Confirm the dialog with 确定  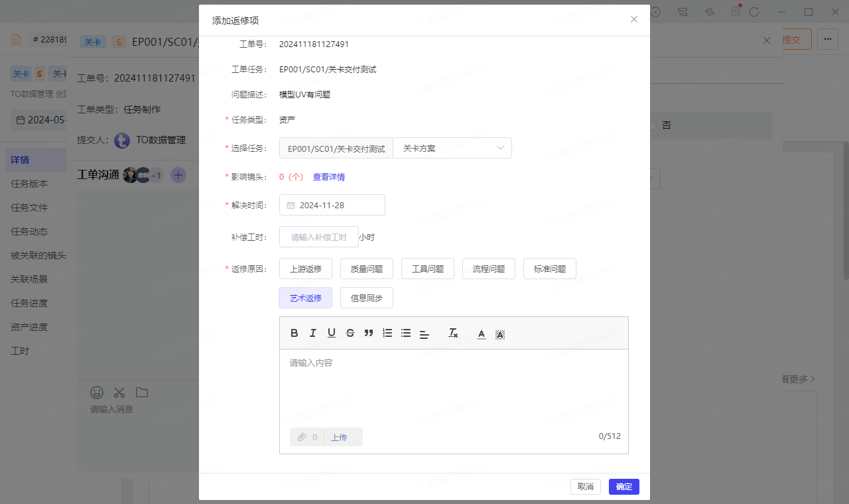coord(623,487)
